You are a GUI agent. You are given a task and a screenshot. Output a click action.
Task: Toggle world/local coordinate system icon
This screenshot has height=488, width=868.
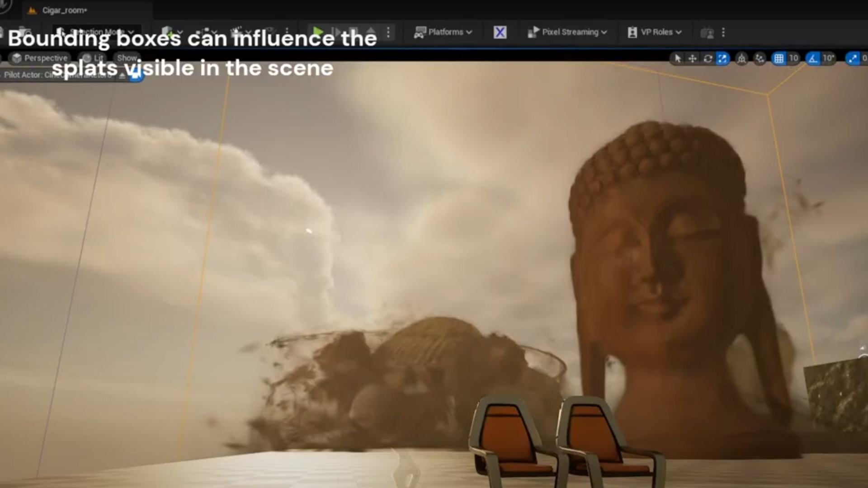coord(741,58)
